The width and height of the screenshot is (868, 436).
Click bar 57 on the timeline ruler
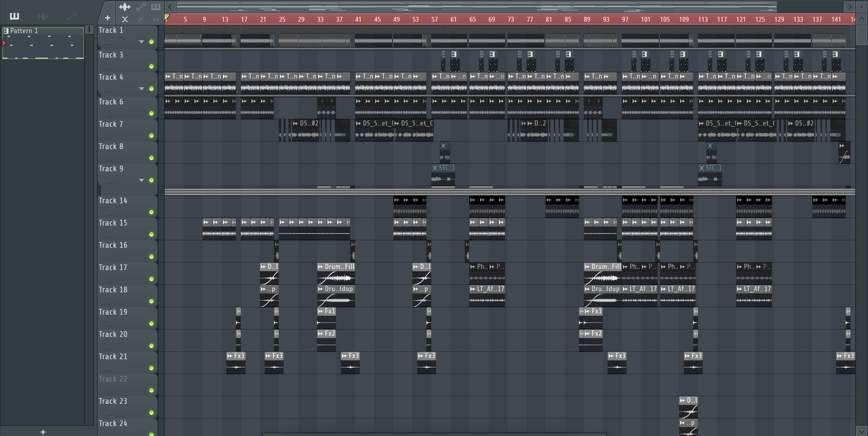click(434, 20)
